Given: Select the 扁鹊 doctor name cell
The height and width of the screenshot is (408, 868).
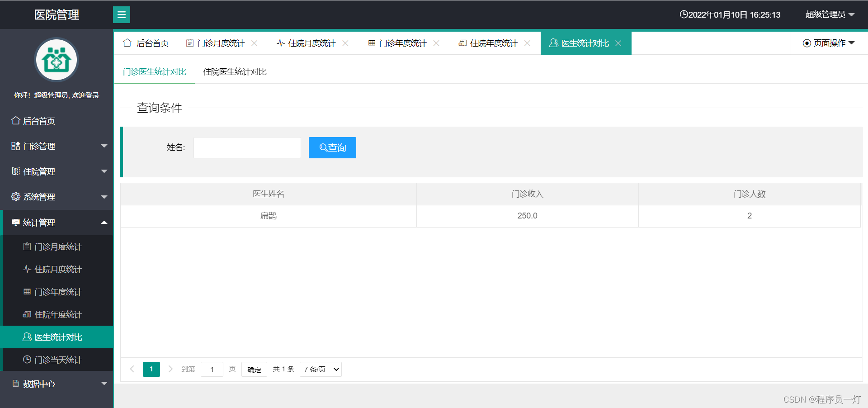Looking at the screenshot, I should [269, 216].
